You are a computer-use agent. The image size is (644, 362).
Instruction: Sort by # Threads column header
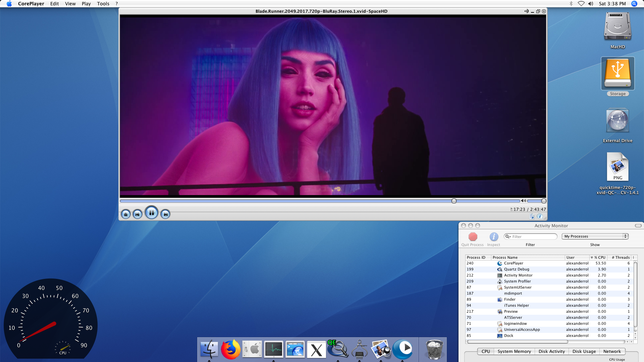pos(619,257)
